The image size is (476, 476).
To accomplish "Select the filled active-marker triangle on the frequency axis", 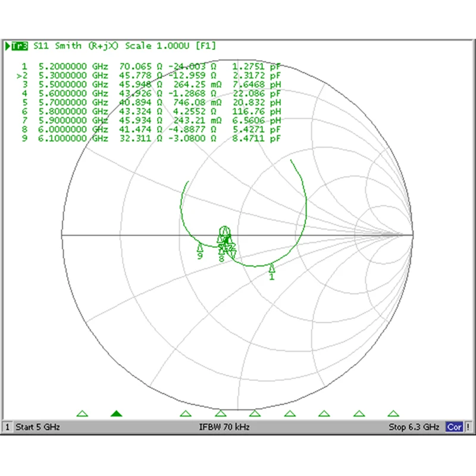I will pos(117,414).
